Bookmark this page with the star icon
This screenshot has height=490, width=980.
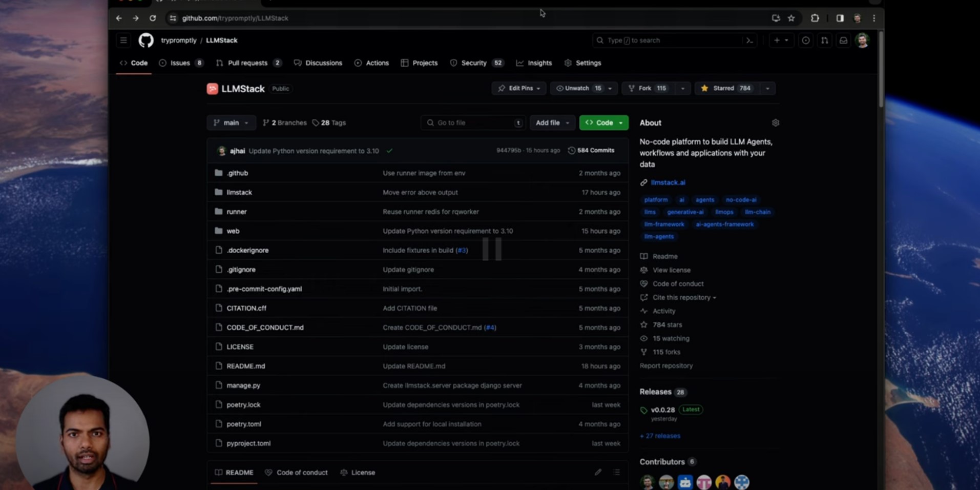pyautogui.click(x=791, y=18)
